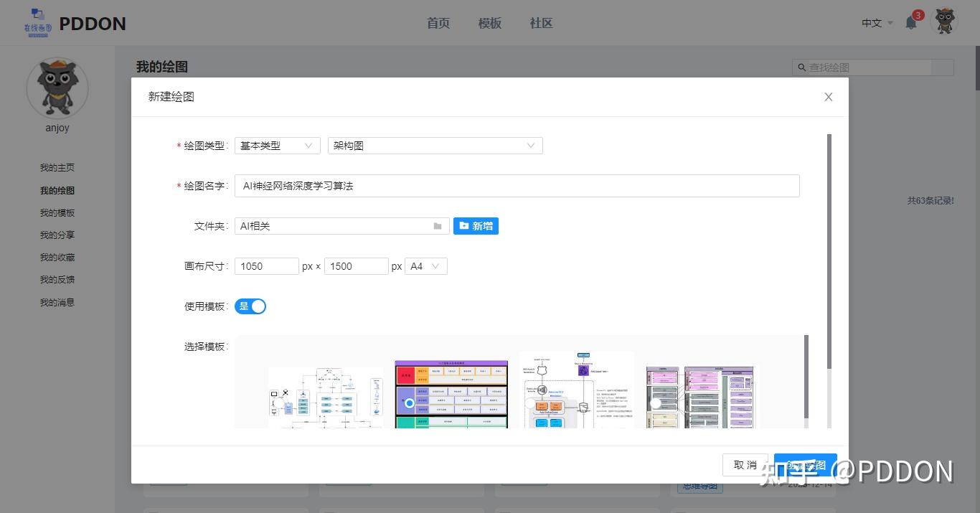This screenshot has height=513, width=980.
Task: Select the radio on the layered architecture template
Action: coord(410,403)
